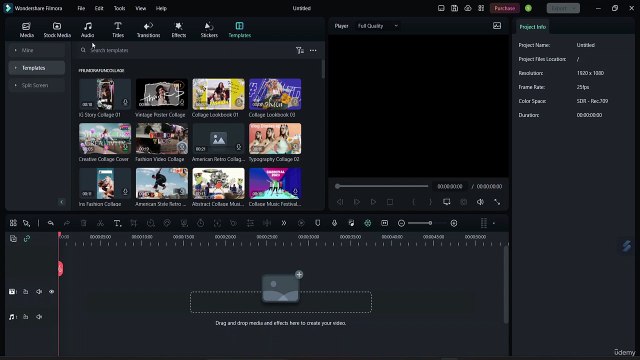Zoom out the timeline with minus button
Screen dimensions: 640x360
(401, 223)
